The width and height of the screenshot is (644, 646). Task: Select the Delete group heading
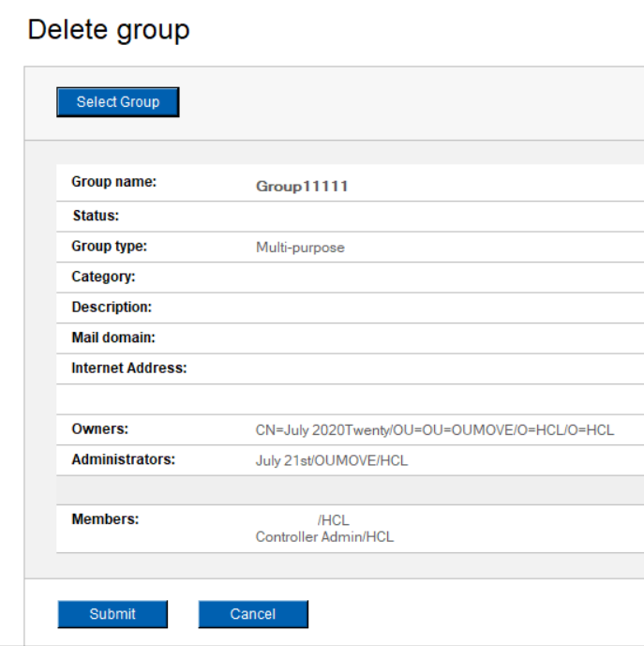point(109,30)
